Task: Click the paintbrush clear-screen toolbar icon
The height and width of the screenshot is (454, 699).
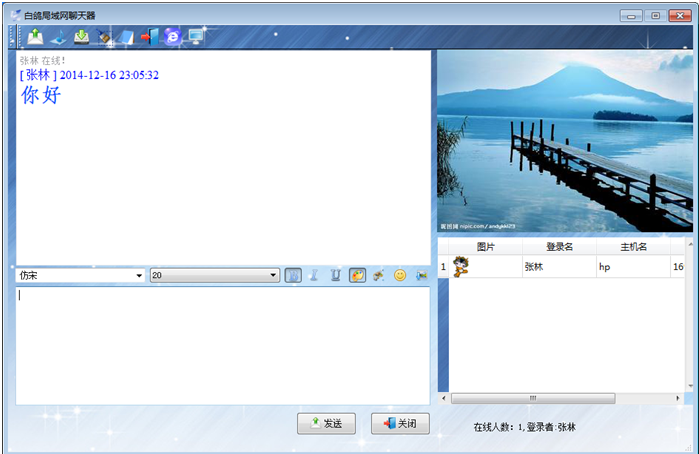Action: (x=104, y=37)
